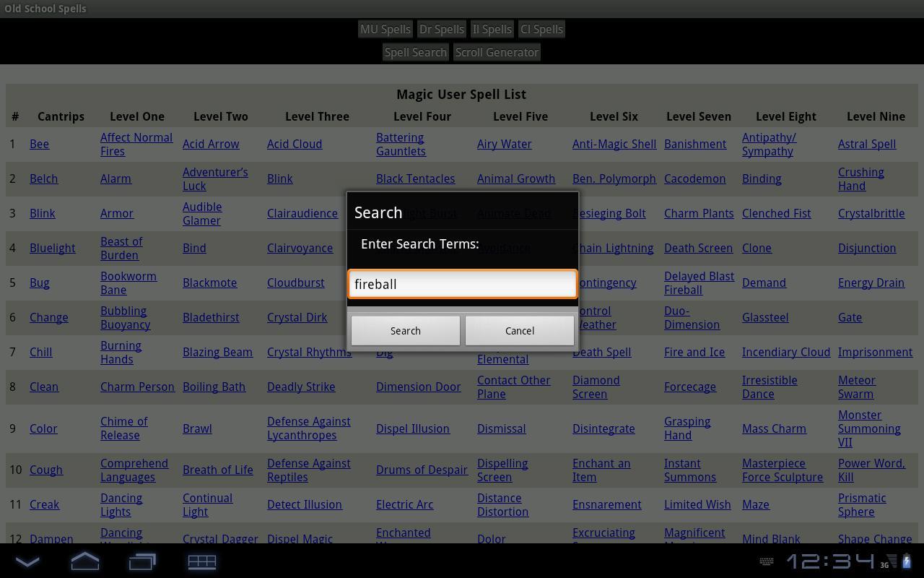The width and height of the screenshot is (924, 578).
Task: Click the Search button in dialog
Action: [x=405, y=331]
